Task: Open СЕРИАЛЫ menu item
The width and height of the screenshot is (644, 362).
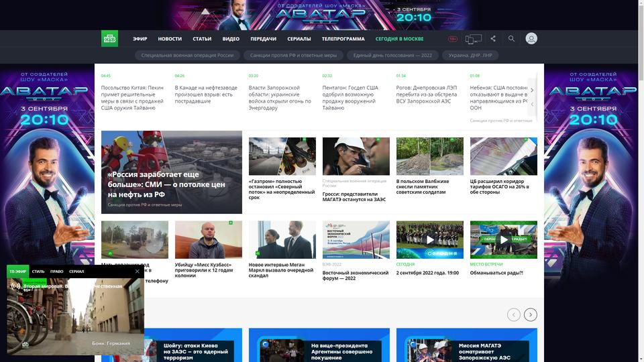Action: point(299,39)
